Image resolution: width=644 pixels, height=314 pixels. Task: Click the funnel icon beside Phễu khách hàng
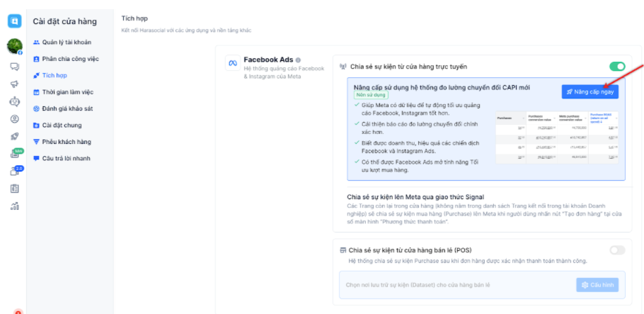click(36, 142)
